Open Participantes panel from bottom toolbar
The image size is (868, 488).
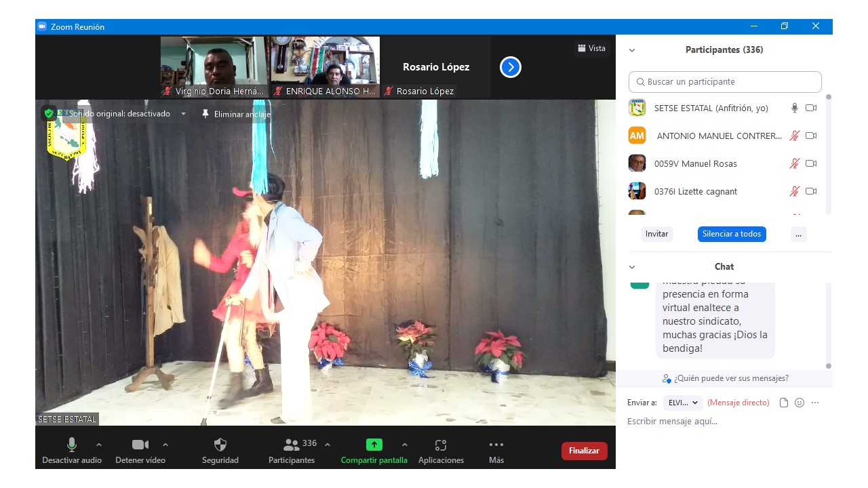292,445
